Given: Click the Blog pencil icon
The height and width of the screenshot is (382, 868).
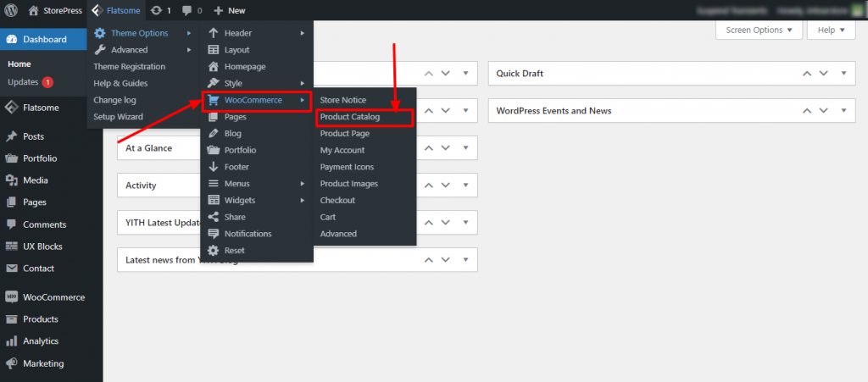Looking at the screenshot, I should click(x=213, y=133).
